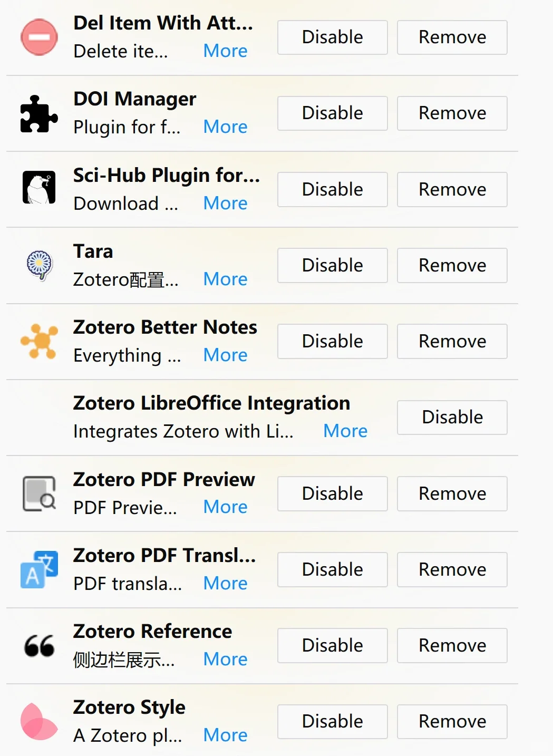Disable the DOI Manager plugin
Screen dimensions: 553x756
(332, 113)
